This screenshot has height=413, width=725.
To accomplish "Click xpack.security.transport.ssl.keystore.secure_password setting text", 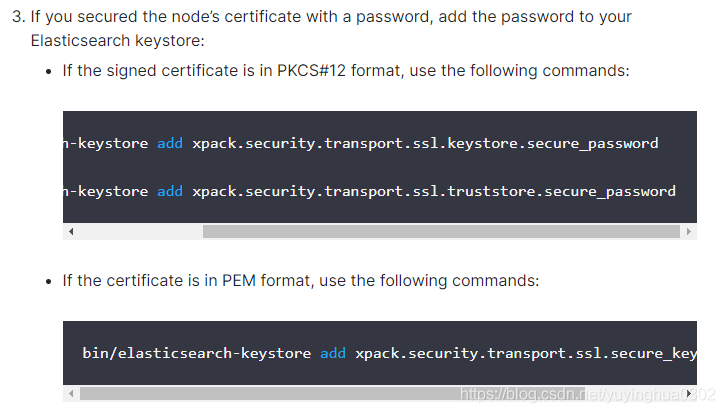I will 425,143.
